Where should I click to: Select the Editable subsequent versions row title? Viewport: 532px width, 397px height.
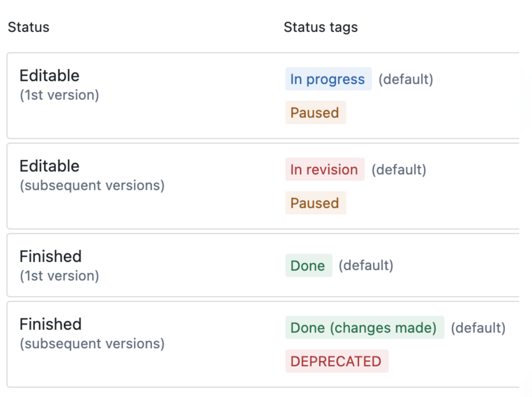[49, 166]
